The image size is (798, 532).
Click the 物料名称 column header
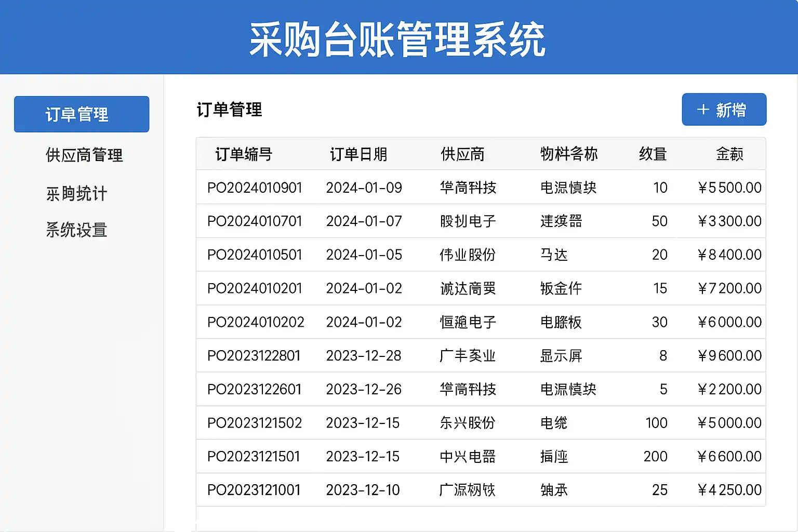coord(569,154)
